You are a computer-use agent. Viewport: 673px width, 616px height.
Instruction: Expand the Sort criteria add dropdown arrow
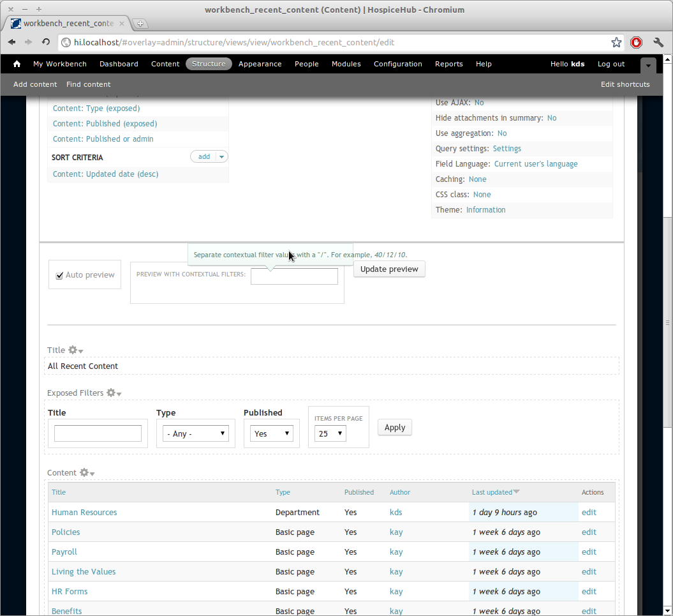click(x=221, y=157)
